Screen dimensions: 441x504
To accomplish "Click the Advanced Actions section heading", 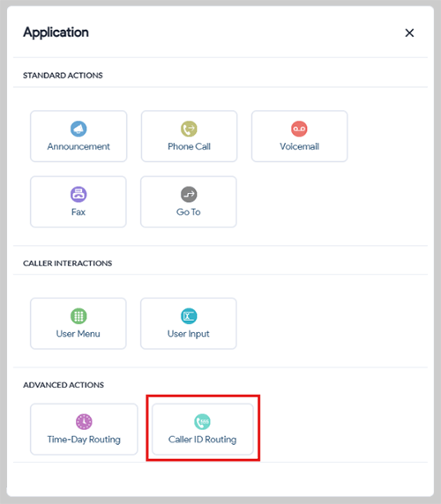I will coord(64,385).
